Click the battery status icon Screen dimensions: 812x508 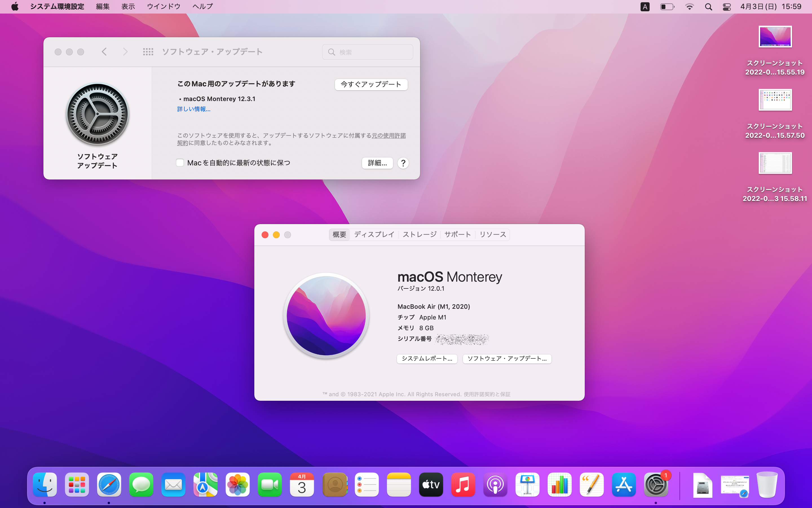667,7
